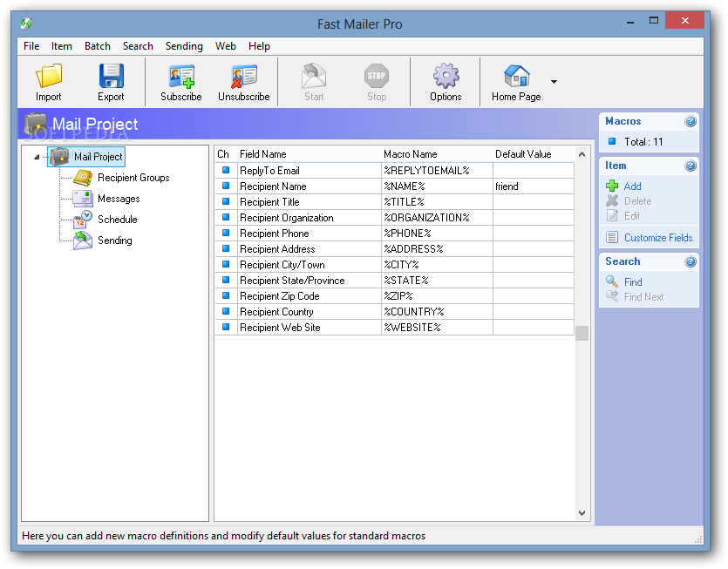The height and width of the screenshot is (569, 728).
Task: Open the Batch menu
Action: click(x=98, y=46)
